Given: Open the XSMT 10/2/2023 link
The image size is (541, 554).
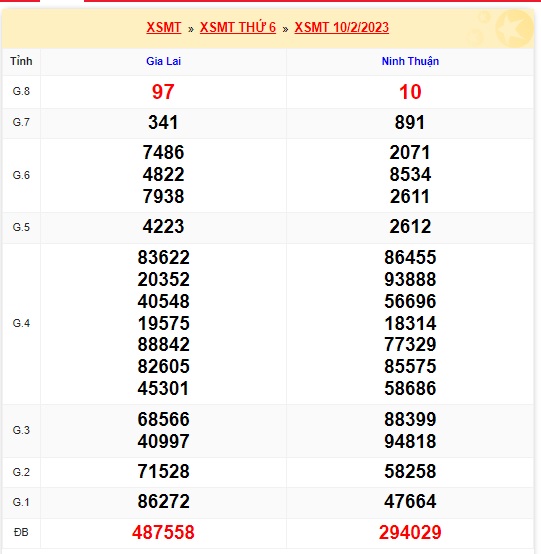Looking at the screenshot, I should click(342, 28).
